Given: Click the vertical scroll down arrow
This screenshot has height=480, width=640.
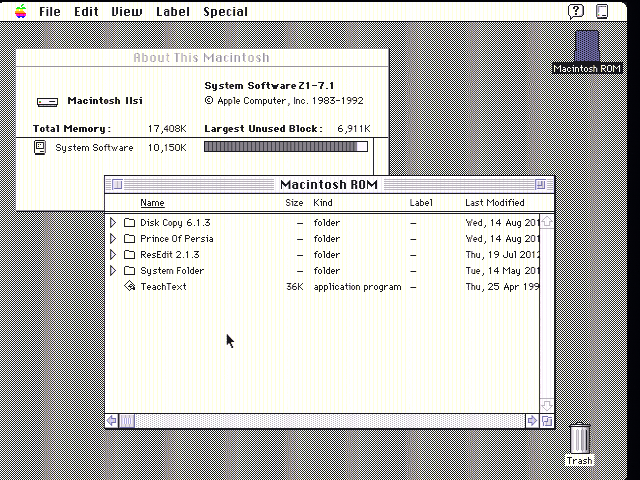Looking at the screenshot, I should point(547,405).
